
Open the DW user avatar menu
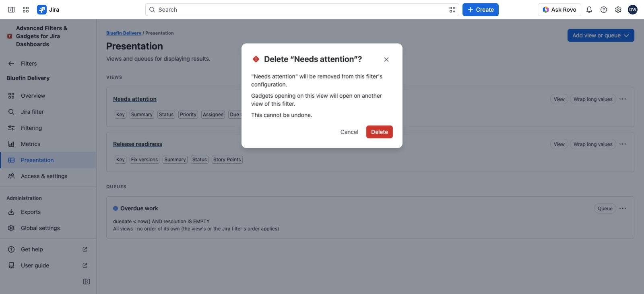point(633,10)
